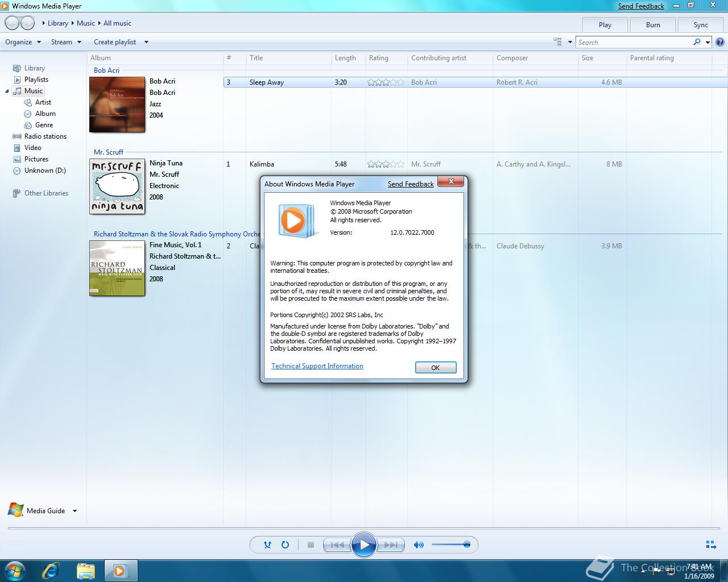The width and height of the screenshot is (728, 582).
Task: Select the Bob Acri album cover
Action: 117,105
